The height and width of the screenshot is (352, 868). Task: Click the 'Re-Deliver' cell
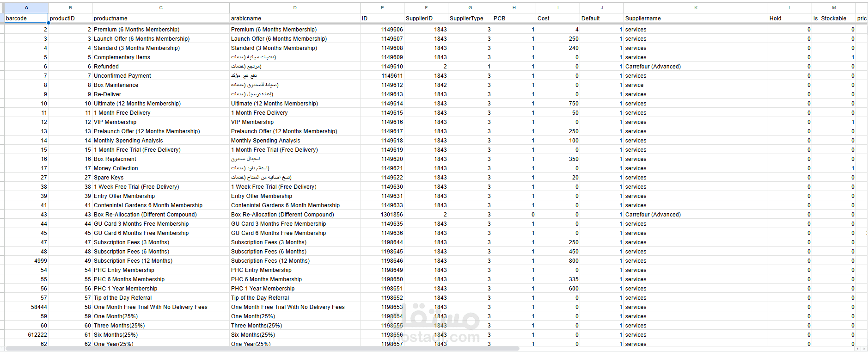[x=161, y=94]
